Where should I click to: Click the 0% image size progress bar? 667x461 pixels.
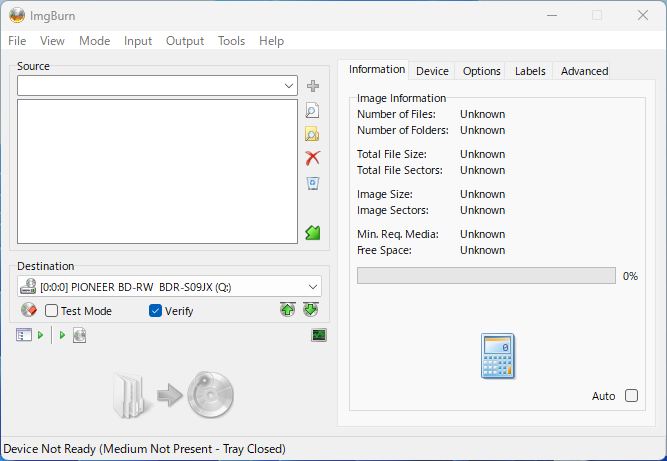pos(486,276)
